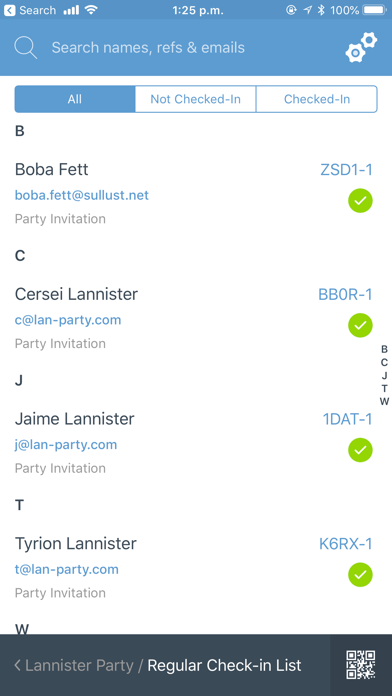Open the QR code scanner
The width and height of the screenshot is (392, 696).
(360, 665)
